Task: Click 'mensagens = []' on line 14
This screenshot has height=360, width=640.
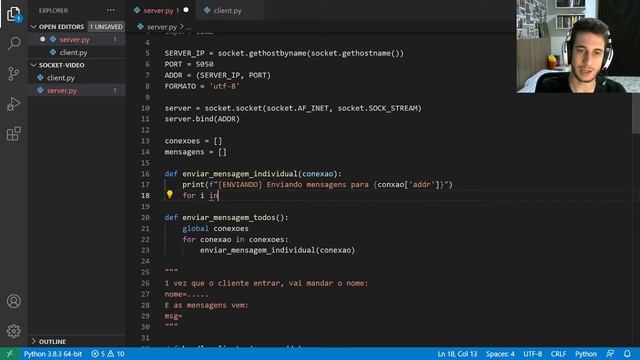Action: click(x=196, y=152)
